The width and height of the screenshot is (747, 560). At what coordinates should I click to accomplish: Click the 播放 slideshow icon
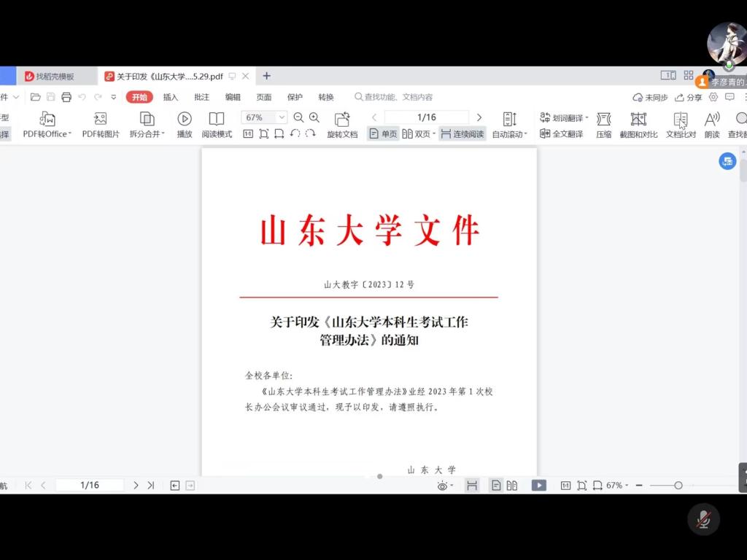[x=185, y=119]
